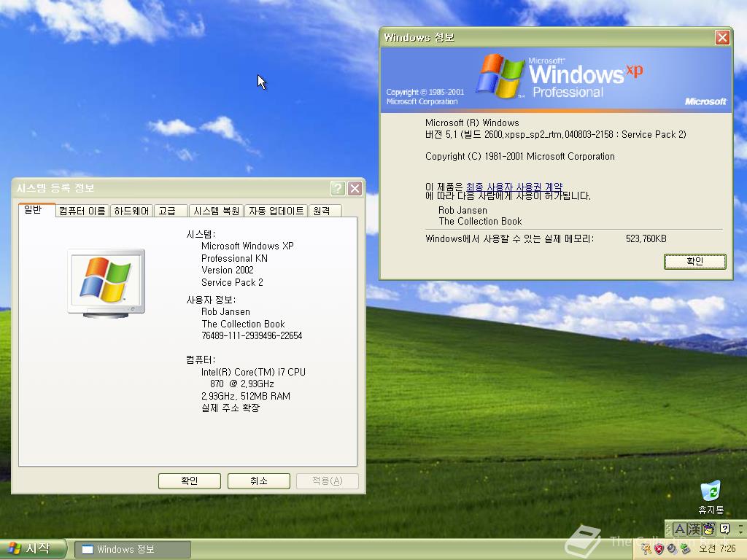Open the Recycle Bin (휴지통) desktop icon
Image resolution: width=747 pixels, height=560 pixels.
(711, 497)
